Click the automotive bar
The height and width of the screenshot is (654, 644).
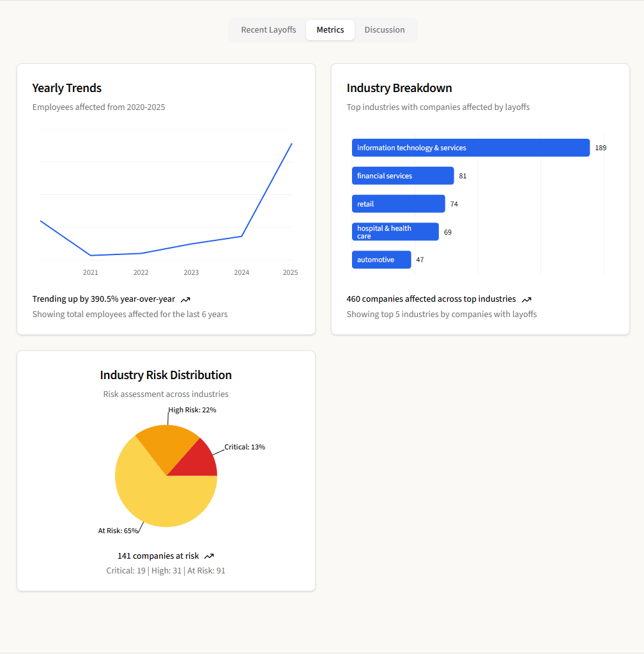[x=381, y=260]
